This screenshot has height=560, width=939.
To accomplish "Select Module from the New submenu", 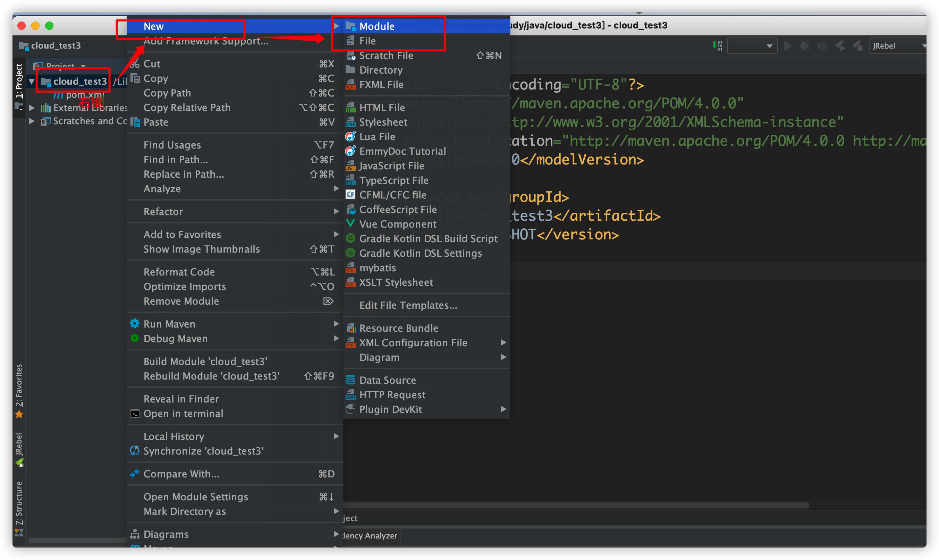I will click(x=426, y=26).
